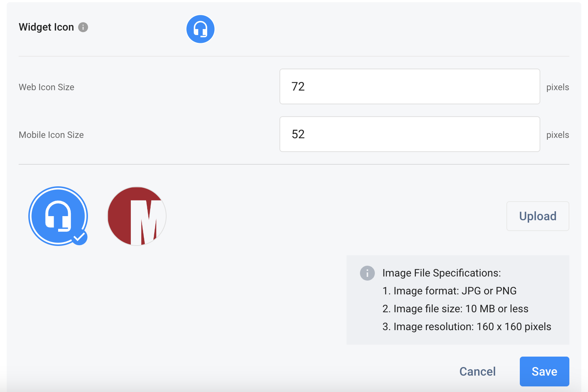Click the Web Icon Size label
This screenshot has height=392, width=588.
[x=47, y=87]
